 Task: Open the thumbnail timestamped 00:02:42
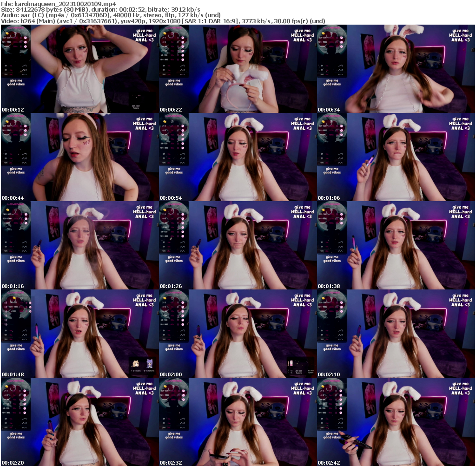click(395, 420)
